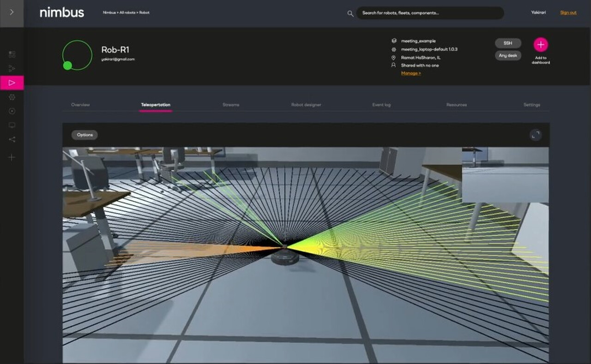Click the green robot status circle avatar
The image size is (591, 364).
pos(77,55)
